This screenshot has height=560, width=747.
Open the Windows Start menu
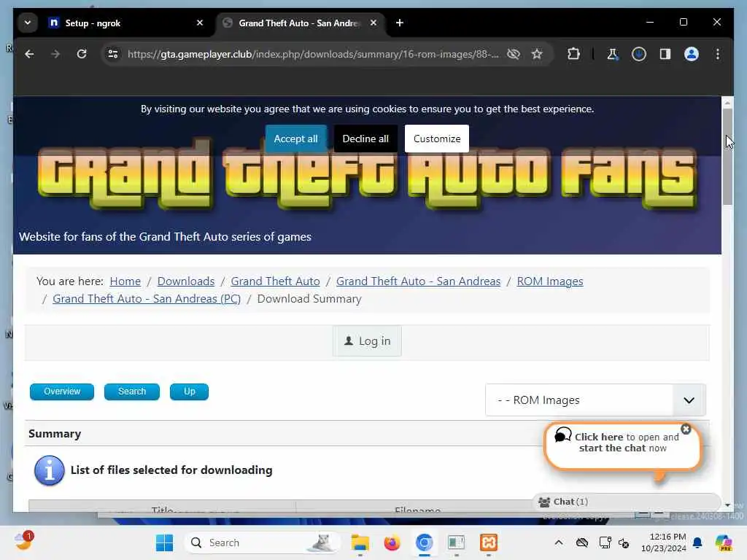point(164,542)
